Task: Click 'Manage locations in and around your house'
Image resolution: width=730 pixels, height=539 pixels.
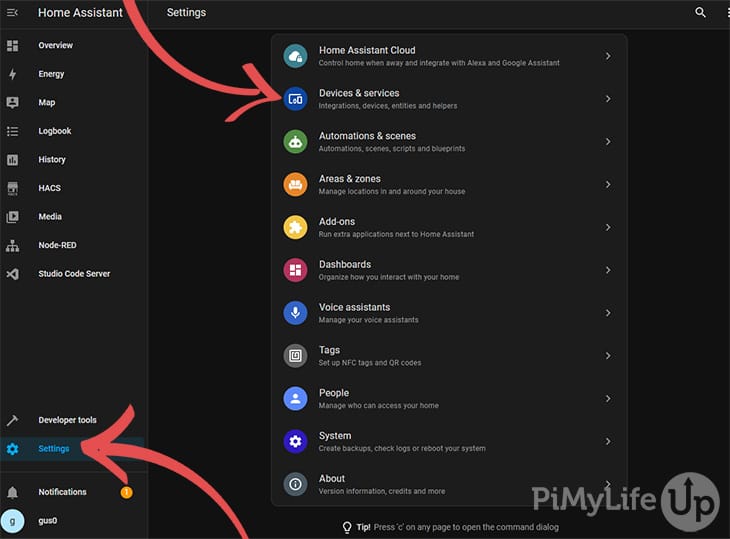Action: click(392, 191)
